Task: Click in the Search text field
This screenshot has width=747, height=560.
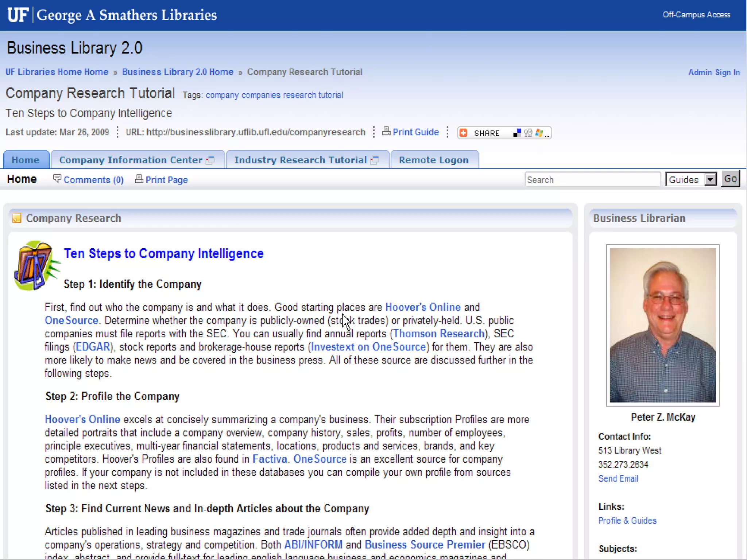Action: pyautogui.click(x=592, y=179)
